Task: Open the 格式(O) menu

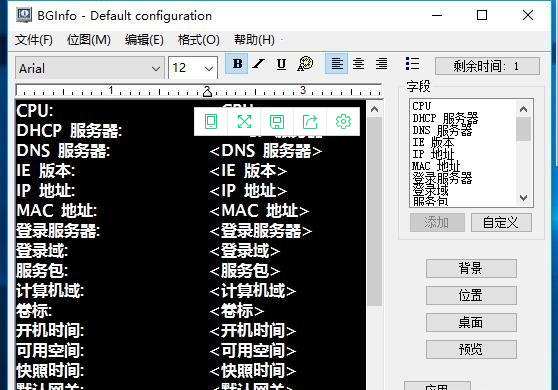Action: click(x=199, y=39)
